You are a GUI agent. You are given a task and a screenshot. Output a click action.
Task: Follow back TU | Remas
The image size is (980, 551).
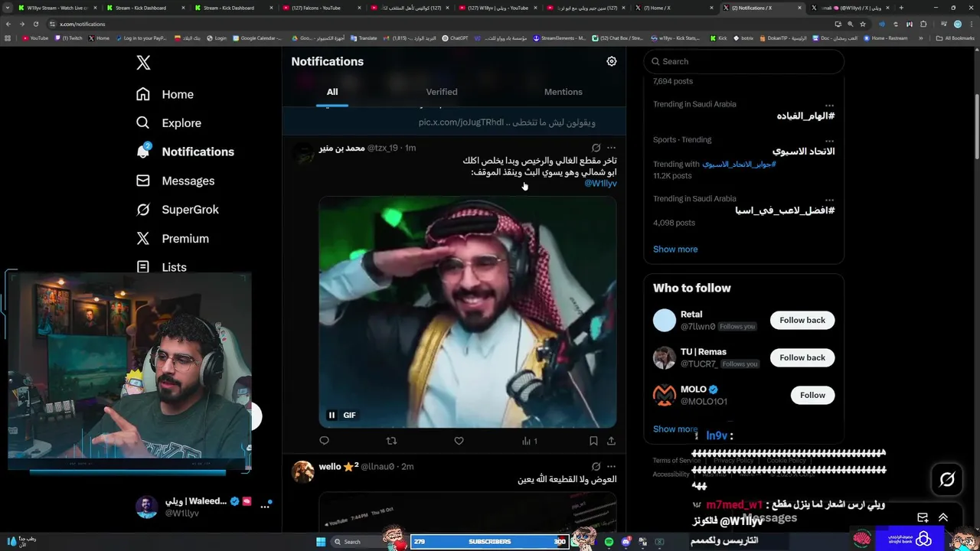[802, 357]
